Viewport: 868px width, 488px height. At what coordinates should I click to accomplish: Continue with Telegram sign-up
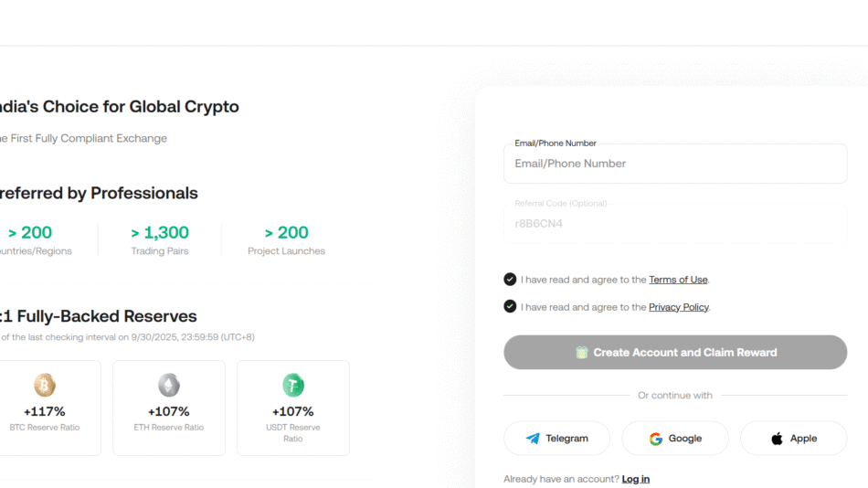tap(557, 439)
